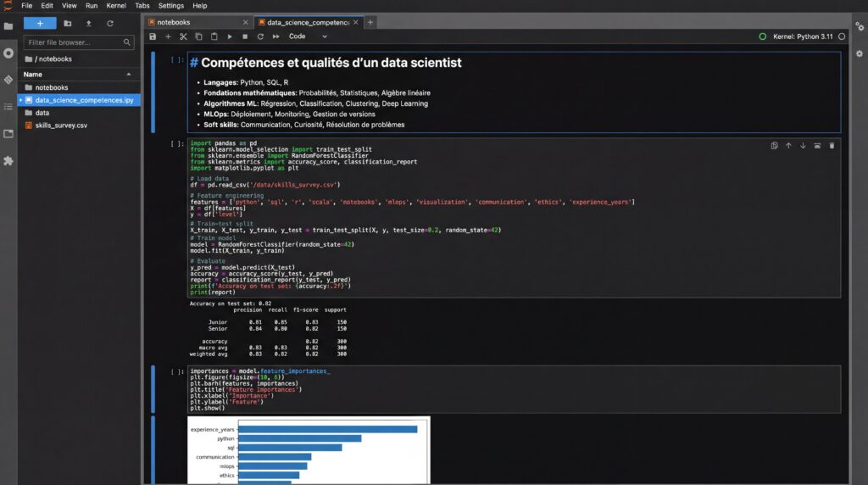The height and width of the screenshot is (485, 868).
Task: Open the Help menu
Action: 200,6
